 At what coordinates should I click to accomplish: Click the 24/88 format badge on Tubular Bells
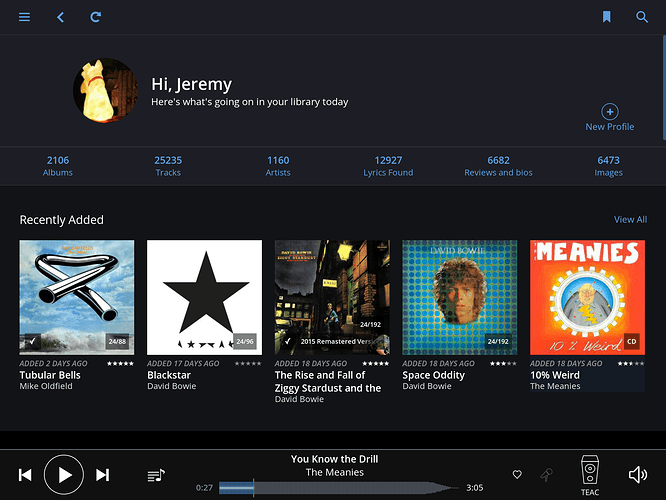pos(117,342)
